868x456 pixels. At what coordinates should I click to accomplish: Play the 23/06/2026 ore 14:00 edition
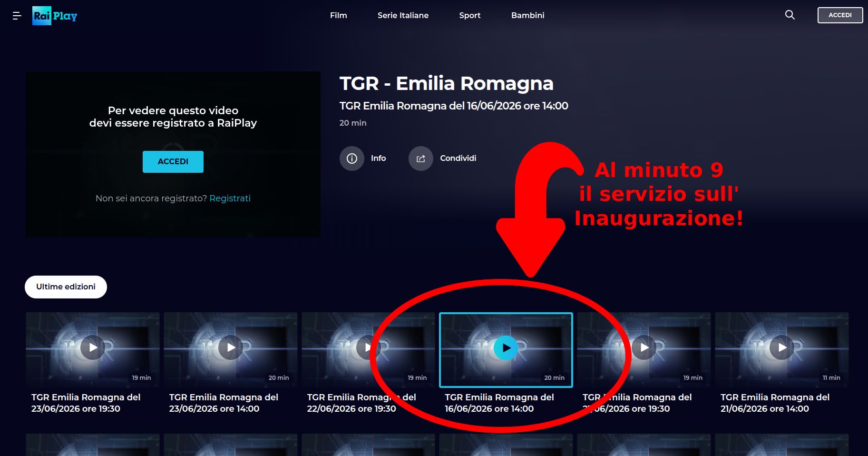pos(231,347)
